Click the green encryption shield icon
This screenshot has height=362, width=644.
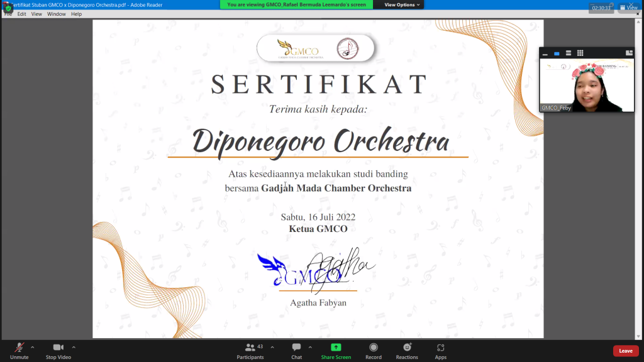point(8,8)
